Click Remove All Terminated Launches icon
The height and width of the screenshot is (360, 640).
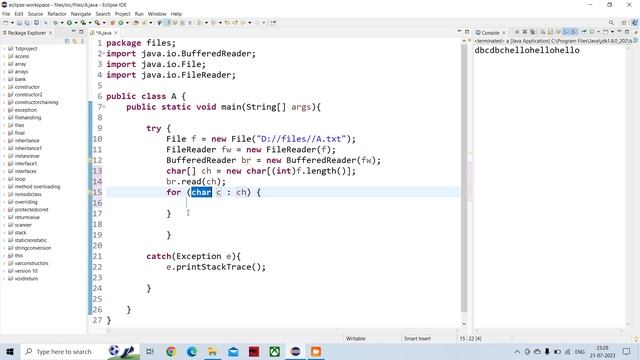tap(533, 32)
